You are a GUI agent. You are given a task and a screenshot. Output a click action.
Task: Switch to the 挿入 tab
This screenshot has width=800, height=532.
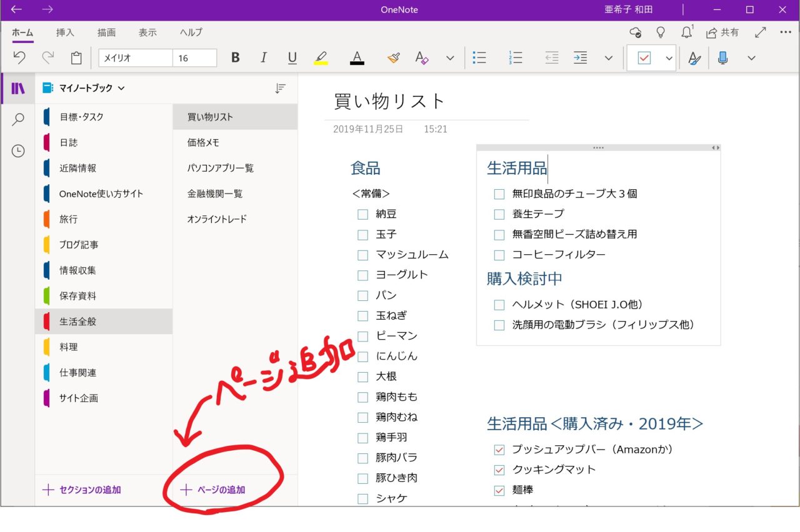click(x=65, y=32)
